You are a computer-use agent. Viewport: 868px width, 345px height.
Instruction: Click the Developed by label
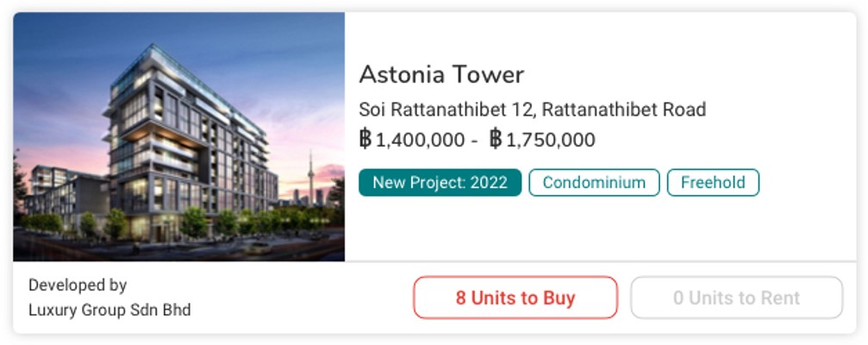[x=78, y=285]
